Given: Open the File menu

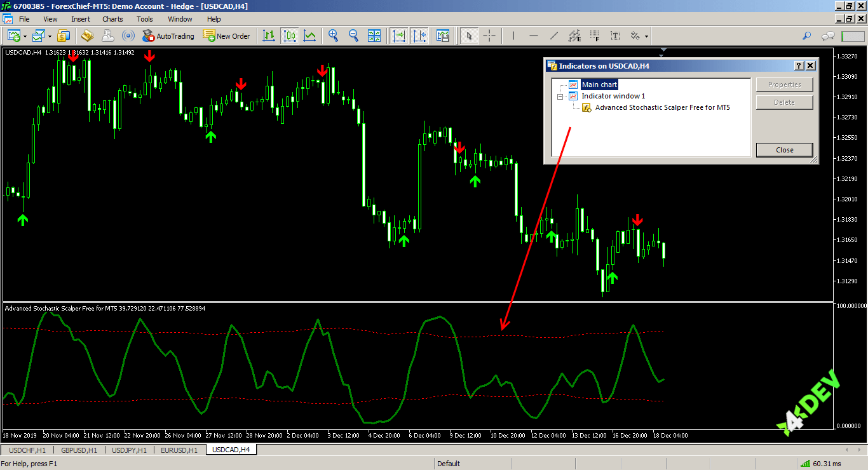Looking at the screenshot, I should (24, 19).
